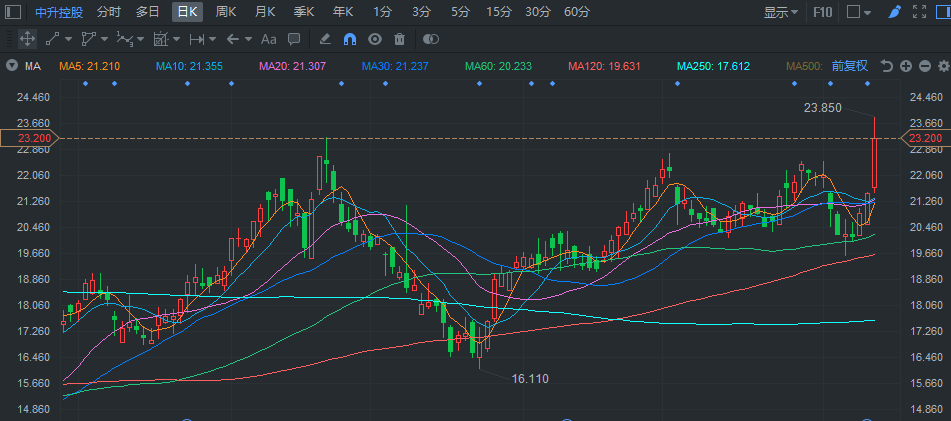Image resolution: width=951 pixels, height=421 pixels.
Task: Click the MA5: 21.210 value
Action: pyautogui.click(x=90, y=66)
